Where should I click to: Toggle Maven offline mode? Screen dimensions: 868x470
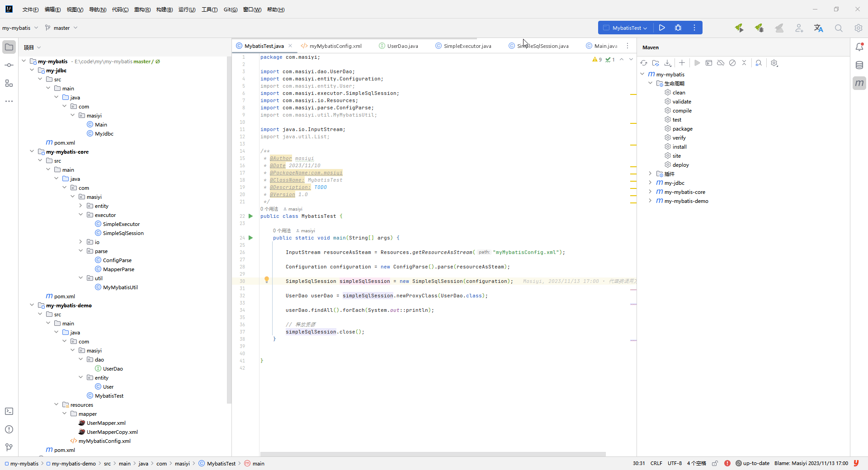[721, 63]
